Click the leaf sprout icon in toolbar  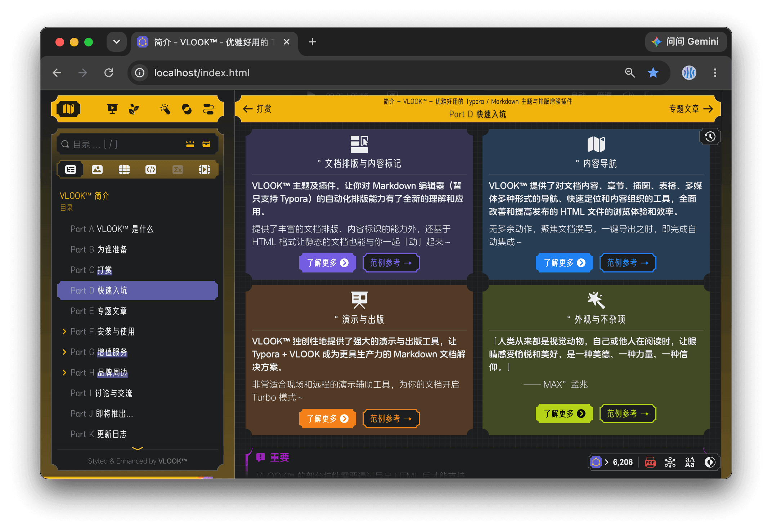click(134, 109)
